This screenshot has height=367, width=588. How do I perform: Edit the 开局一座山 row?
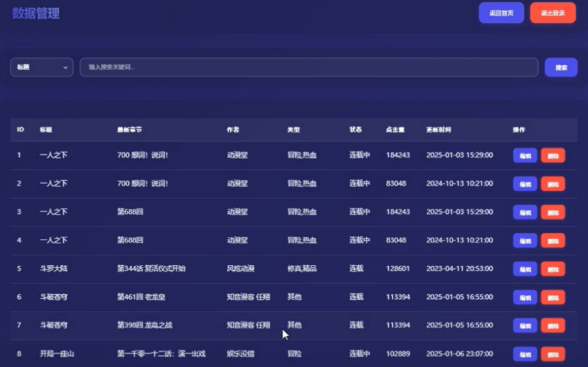(x=525, y=354)
